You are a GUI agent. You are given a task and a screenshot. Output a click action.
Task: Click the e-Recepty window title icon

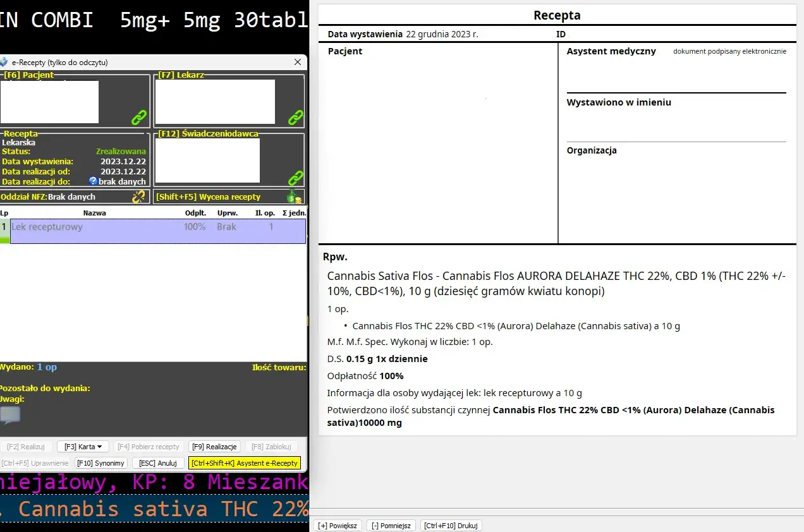pos(4,63)
